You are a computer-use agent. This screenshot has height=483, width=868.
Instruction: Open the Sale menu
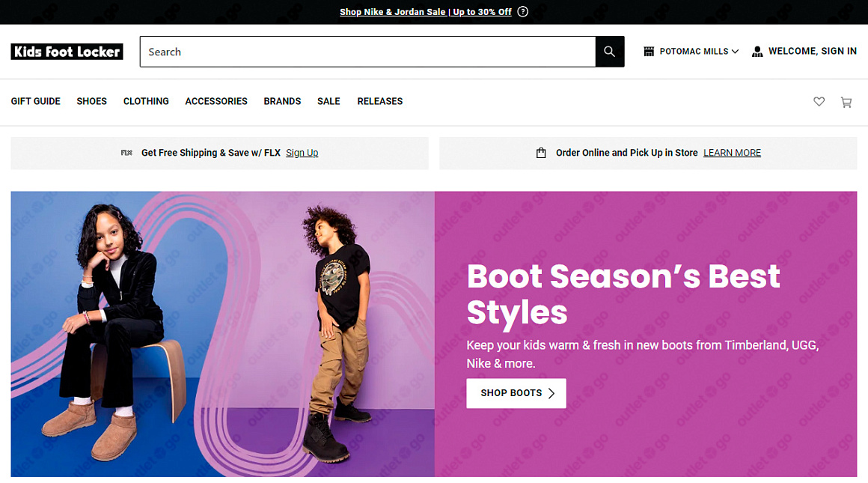click(328, 101)
